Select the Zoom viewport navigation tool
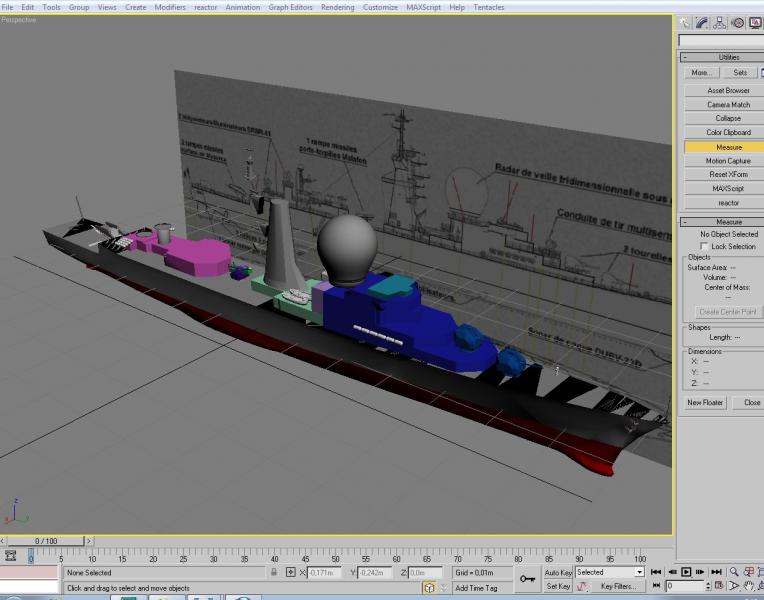Screen dimensions: 764x600 (734, 572)
